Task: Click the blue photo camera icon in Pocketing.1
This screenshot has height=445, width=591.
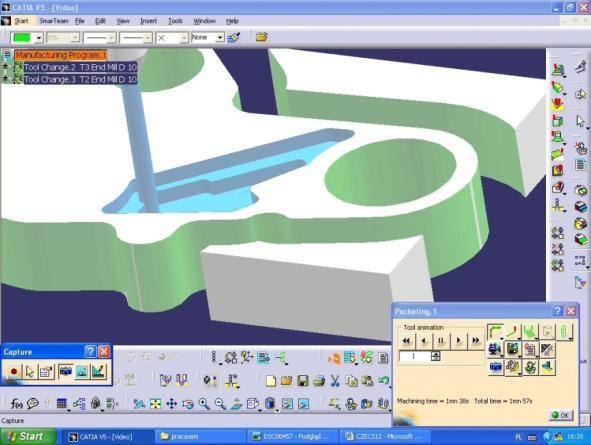Action: pyautogui.click(x=495, y=367)
